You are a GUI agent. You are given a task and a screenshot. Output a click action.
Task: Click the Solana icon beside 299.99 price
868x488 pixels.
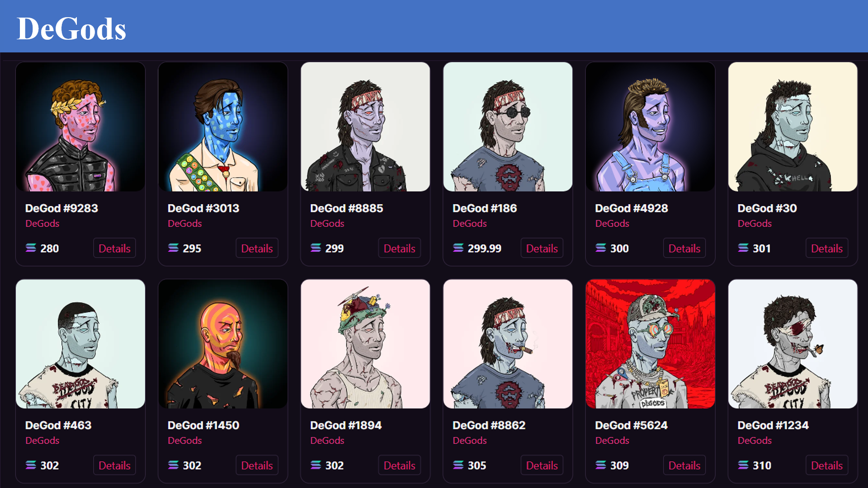pos(458,248)
